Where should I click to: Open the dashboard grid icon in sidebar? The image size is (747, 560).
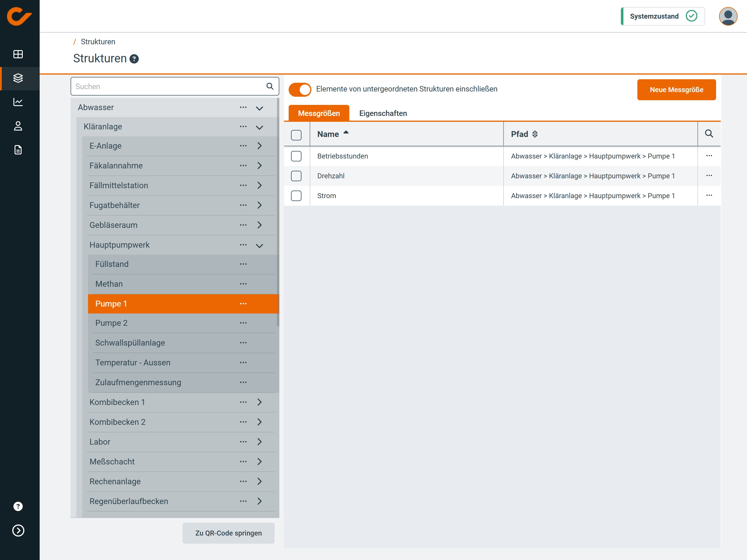18,54
